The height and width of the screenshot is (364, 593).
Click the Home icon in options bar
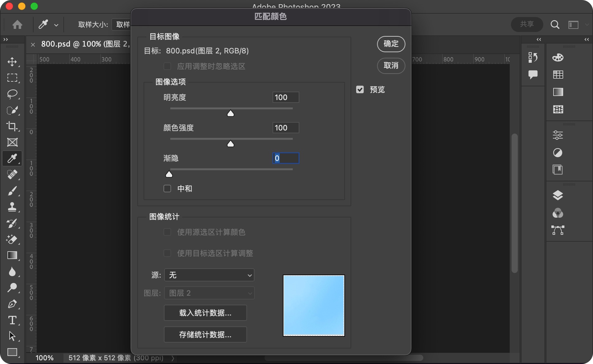[x=17, y=25]
